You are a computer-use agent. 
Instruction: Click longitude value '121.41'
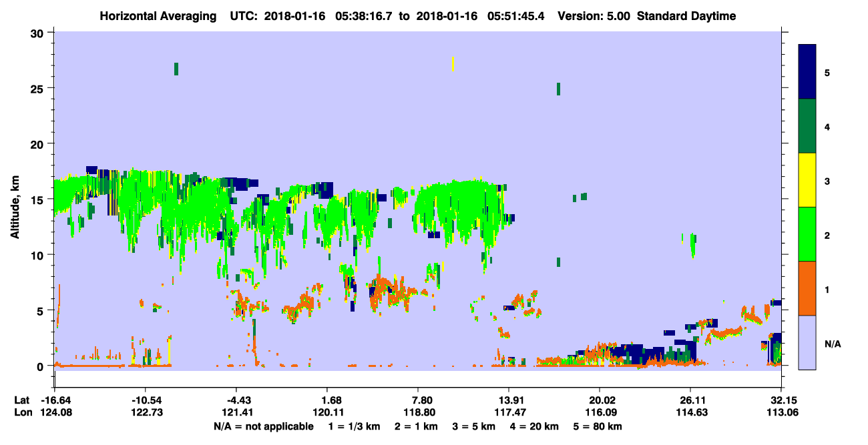coord(236,412)
